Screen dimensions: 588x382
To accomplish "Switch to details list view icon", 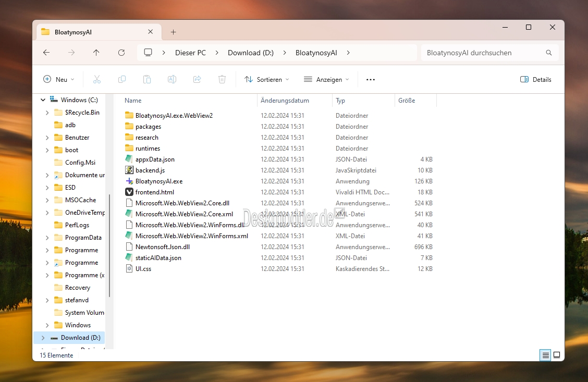I will click(x=546, y=355).
